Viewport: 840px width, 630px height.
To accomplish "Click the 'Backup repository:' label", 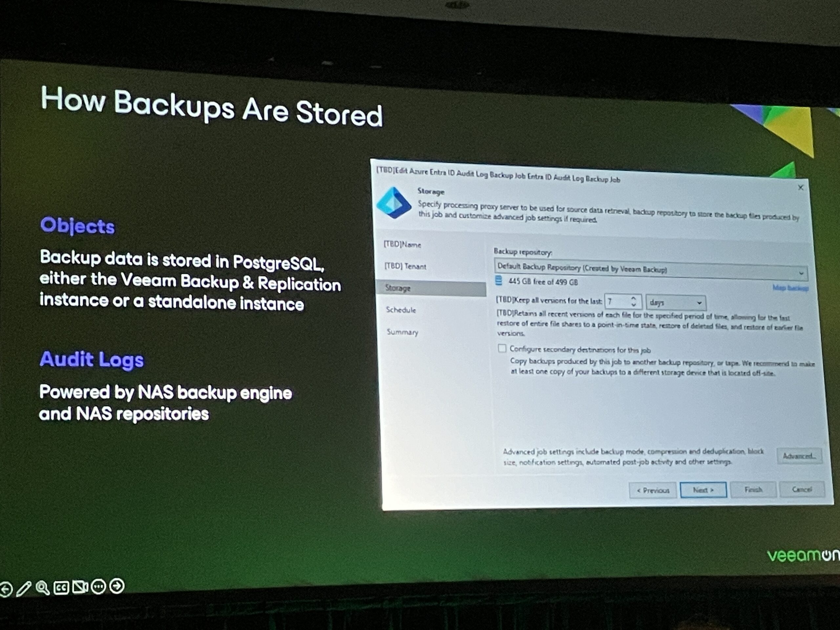I will tap(523, 252).
